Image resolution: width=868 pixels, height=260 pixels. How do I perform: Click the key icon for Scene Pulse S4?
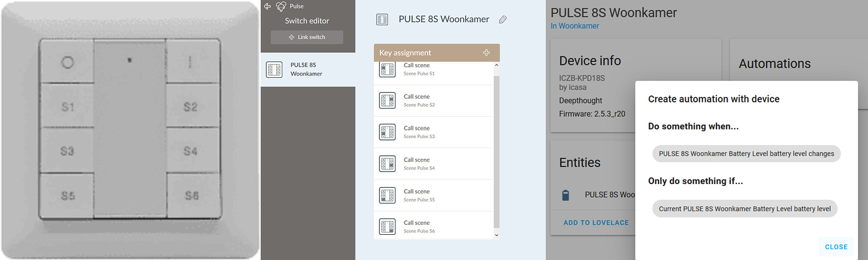[387, 163]
